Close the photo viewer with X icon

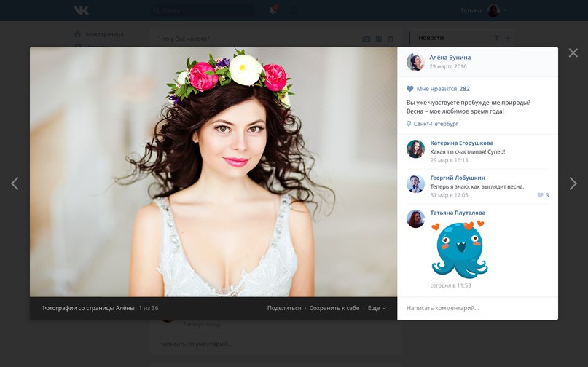click(573, 53)
